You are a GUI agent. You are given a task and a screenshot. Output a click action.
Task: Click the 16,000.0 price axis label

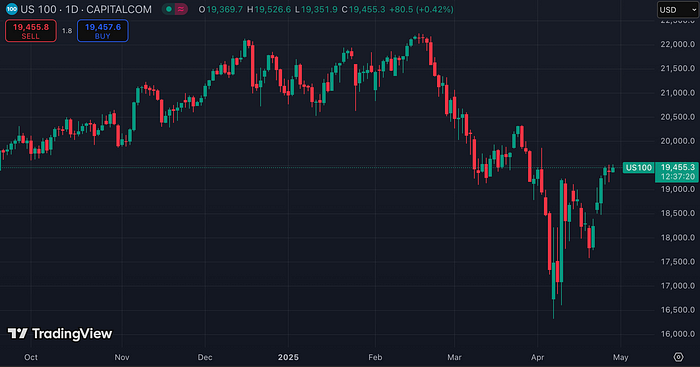coord(678,334)
